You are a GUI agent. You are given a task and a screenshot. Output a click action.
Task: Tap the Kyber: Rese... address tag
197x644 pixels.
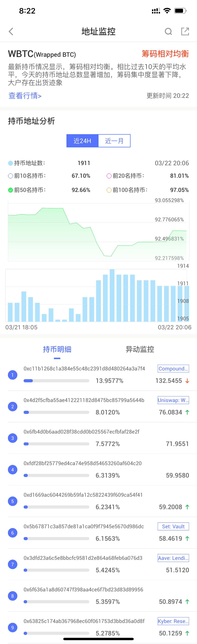pos(173,621)
